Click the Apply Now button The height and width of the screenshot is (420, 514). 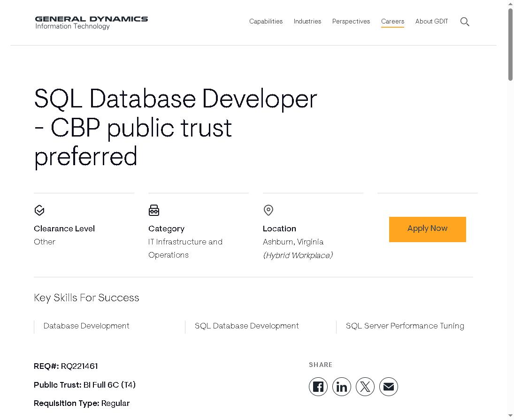tap(428, 229)
